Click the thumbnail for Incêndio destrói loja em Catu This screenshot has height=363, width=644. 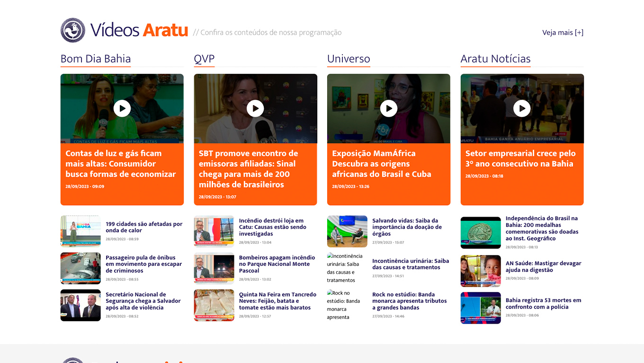click(x=214, y=231)
